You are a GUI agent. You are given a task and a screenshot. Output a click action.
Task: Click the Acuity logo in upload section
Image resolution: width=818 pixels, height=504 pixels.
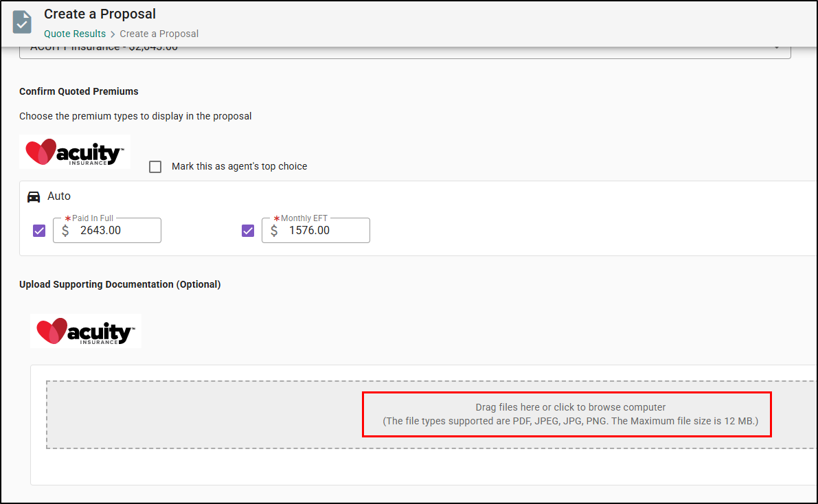tap(86, 331)
